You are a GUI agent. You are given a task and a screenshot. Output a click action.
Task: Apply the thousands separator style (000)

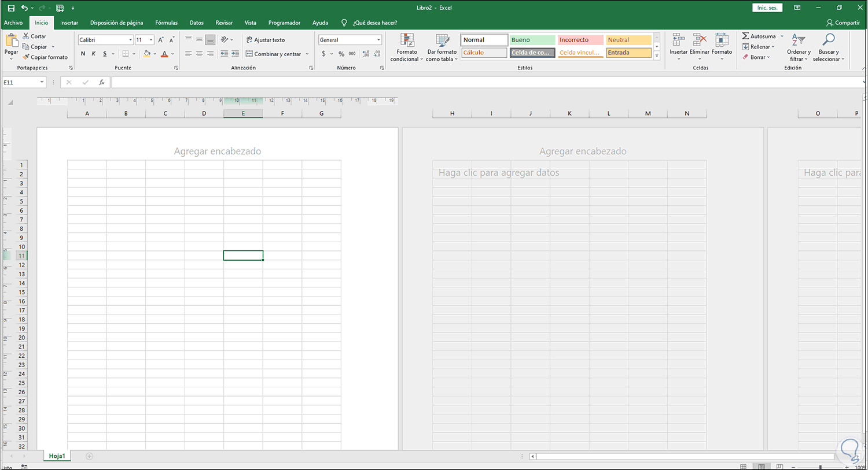352,54
